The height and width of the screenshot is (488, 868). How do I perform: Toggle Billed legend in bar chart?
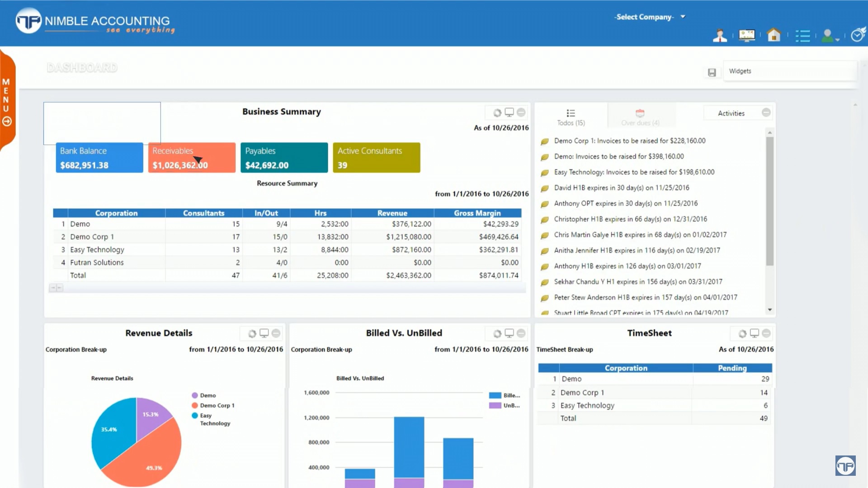pos(505,395)
